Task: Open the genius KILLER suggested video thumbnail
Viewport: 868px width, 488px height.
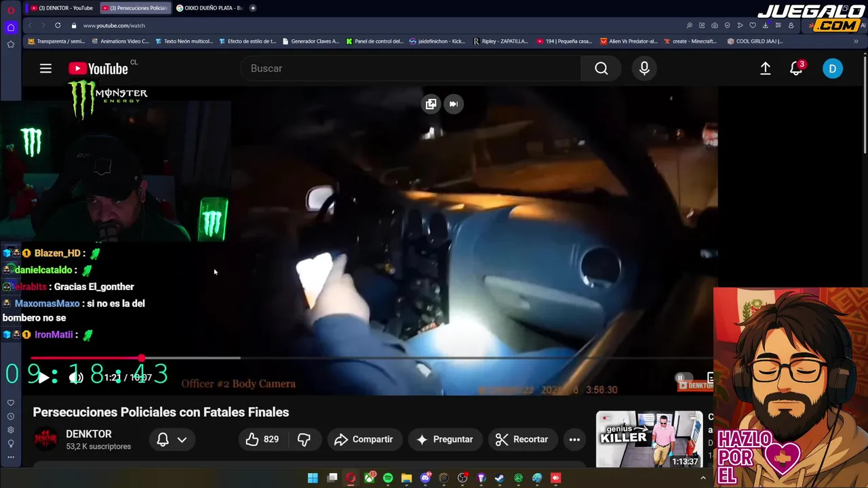Action: click(650, 439)
